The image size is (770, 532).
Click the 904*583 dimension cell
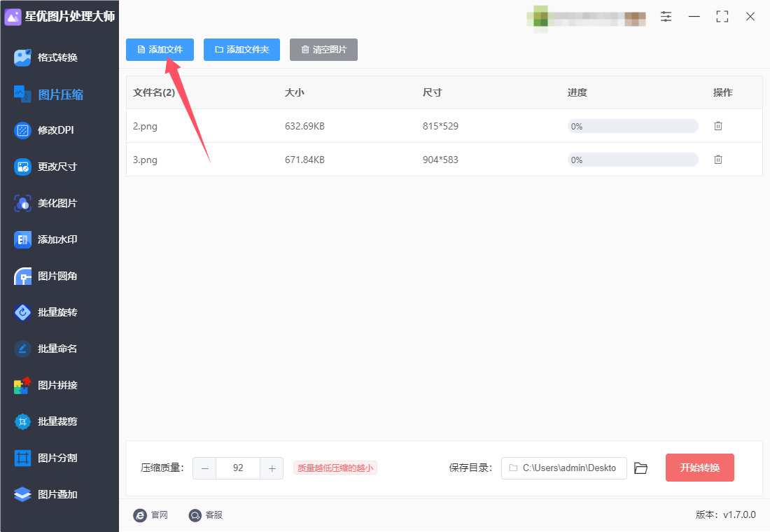coord(440,160)
